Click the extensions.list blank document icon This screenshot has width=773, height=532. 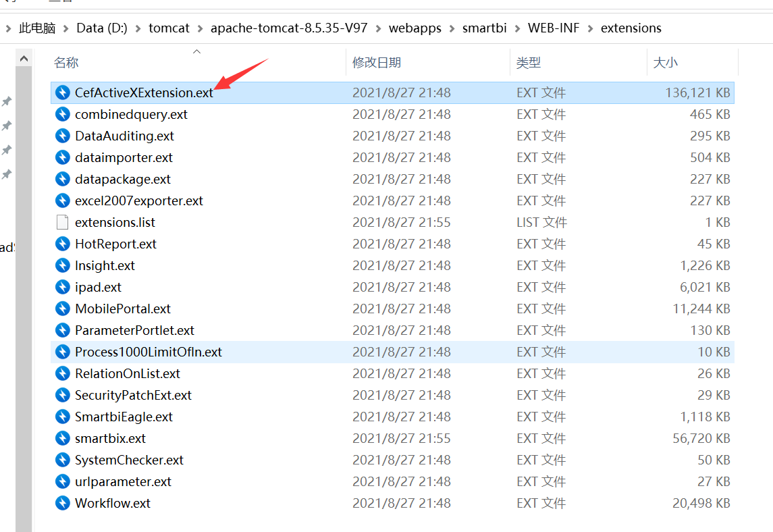63,222
